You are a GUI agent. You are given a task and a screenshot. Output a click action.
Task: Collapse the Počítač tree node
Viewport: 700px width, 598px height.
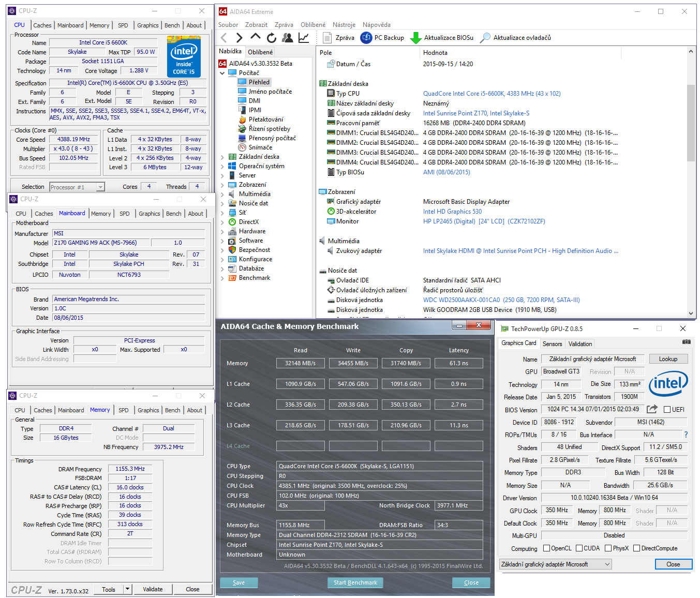tap(222, 73)
